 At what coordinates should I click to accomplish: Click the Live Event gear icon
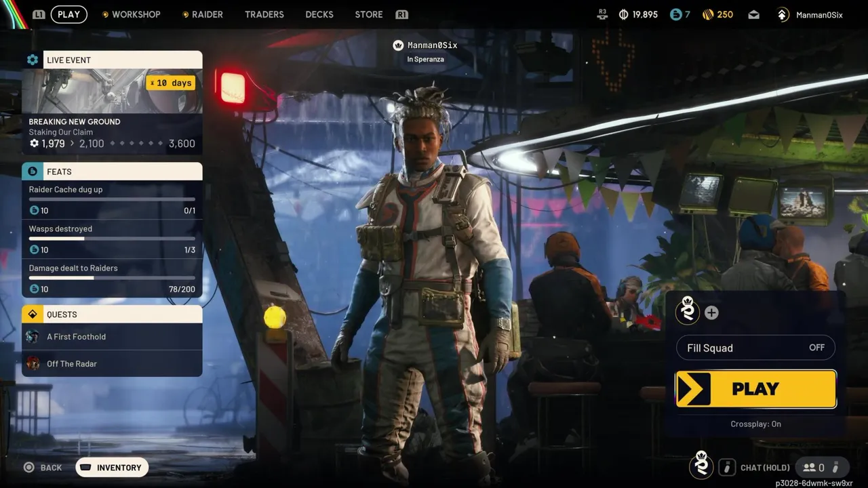pos(33,60)
